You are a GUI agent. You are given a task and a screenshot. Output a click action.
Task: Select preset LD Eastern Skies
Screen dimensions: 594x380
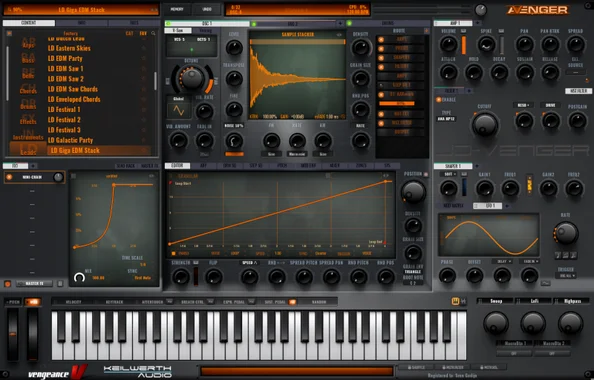click(69, 48)
